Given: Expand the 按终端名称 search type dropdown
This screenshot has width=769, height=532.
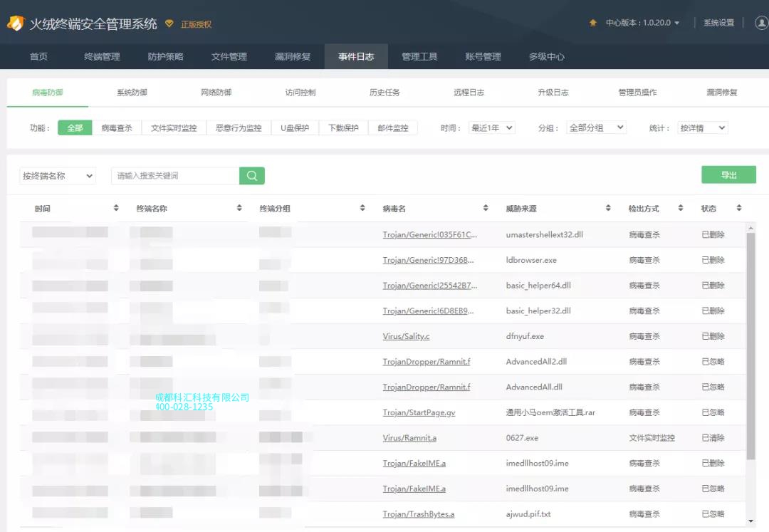Looking at the screenshot, I should click(58, 176).
